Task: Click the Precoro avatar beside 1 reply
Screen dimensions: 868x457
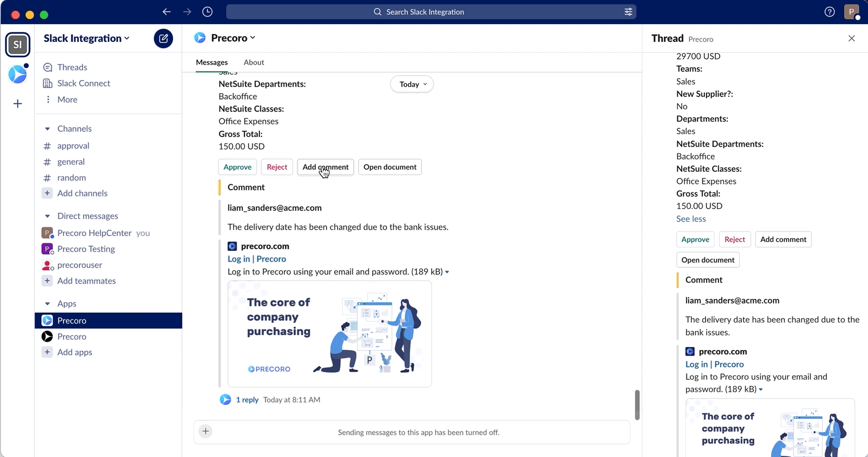Action: coord(226,400)
